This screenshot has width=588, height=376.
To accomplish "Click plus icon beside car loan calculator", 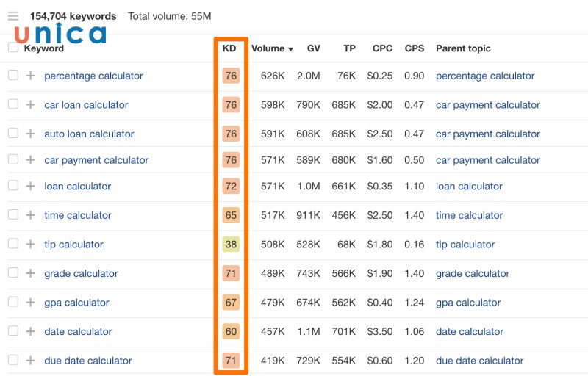I will (x=30, y=105).
